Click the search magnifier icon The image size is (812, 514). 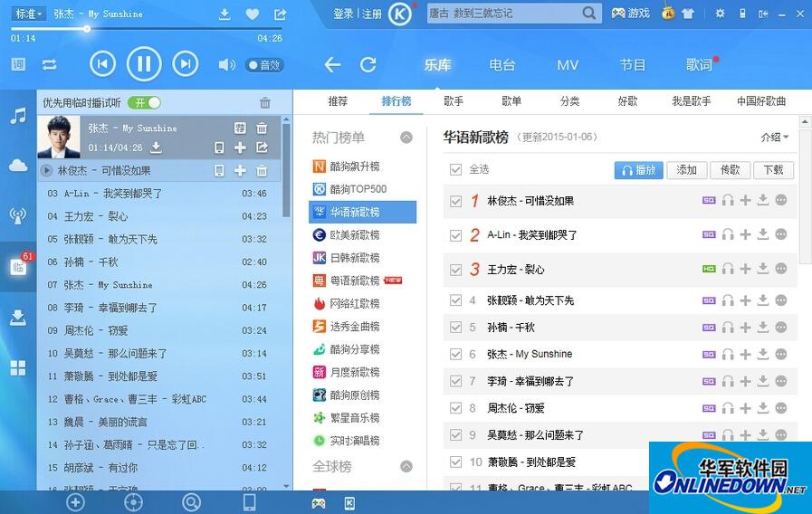point(588,13)
